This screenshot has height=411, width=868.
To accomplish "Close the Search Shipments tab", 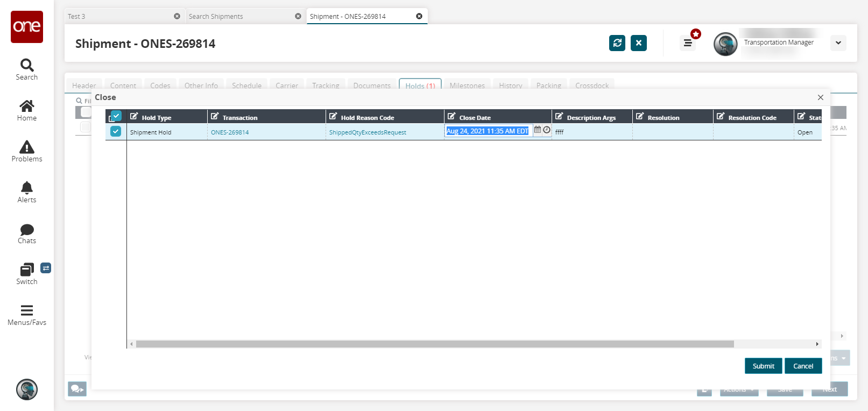I will click(x=298, y=16).
